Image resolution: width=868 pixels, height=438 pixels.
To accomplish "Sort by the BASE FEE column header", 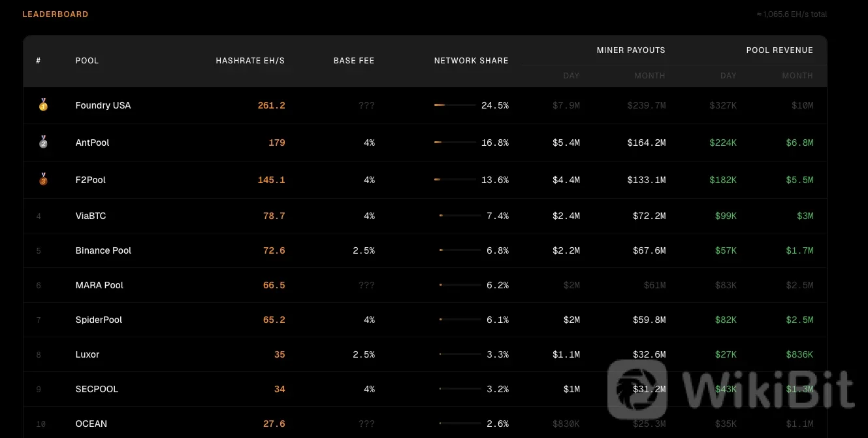I will (354, 61).
